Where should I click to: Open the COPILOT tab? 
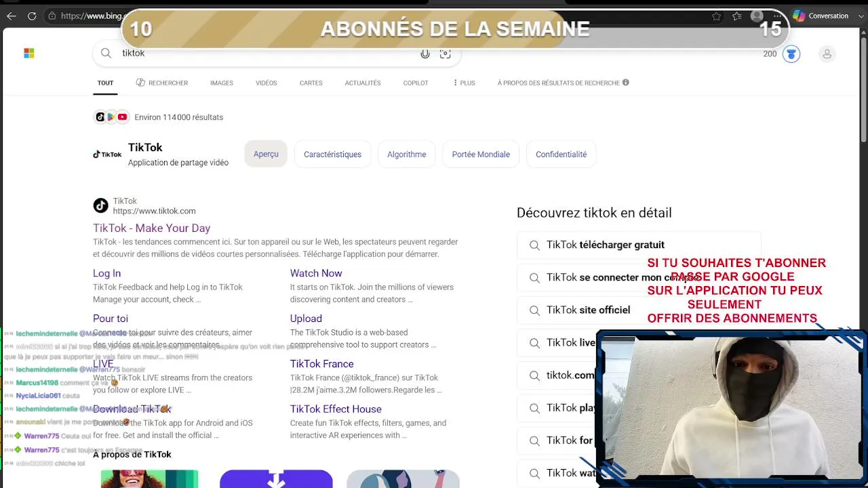coord(416,83)
